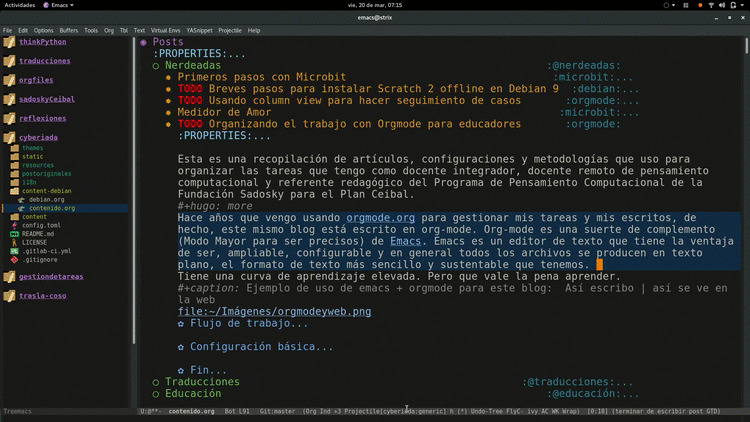
Task: Open the File menu
Action: pos(7,30)
